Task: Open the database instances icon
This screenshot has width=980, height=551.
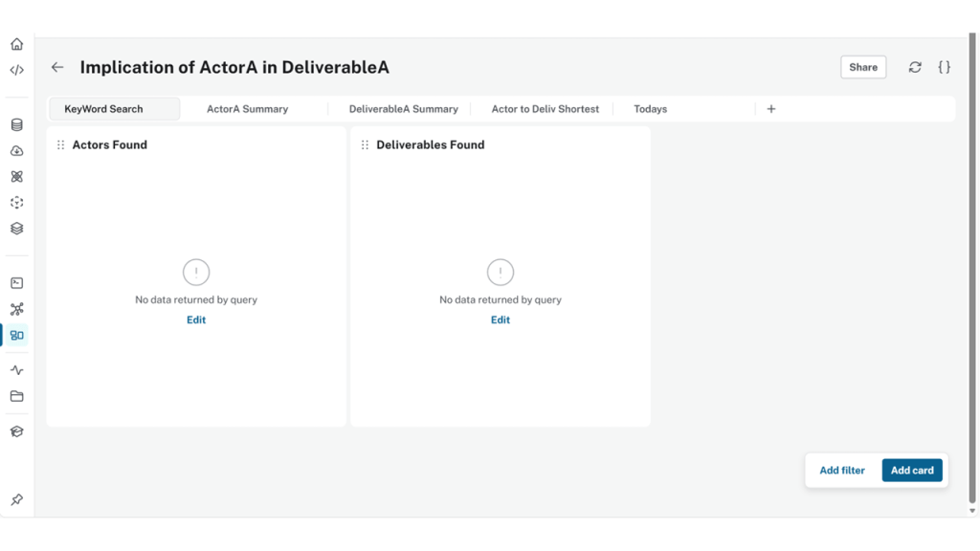Action: (x=16, y=125)
